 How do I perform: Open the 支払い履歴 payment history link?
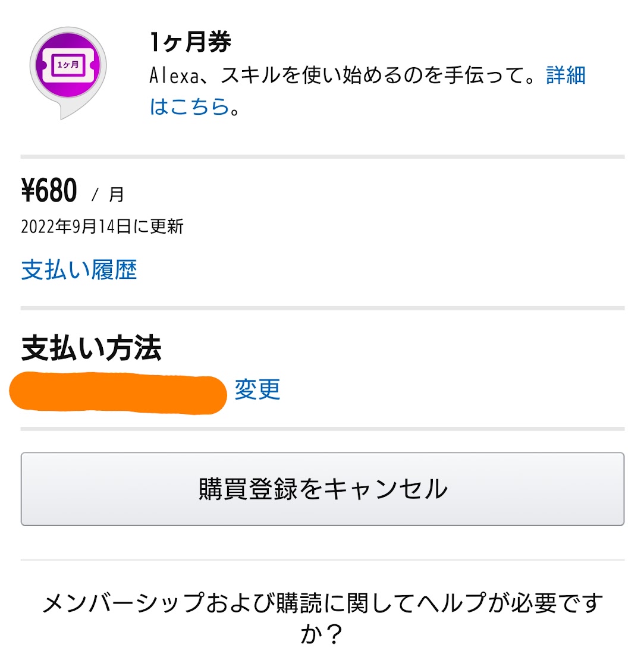coord(79,270)
